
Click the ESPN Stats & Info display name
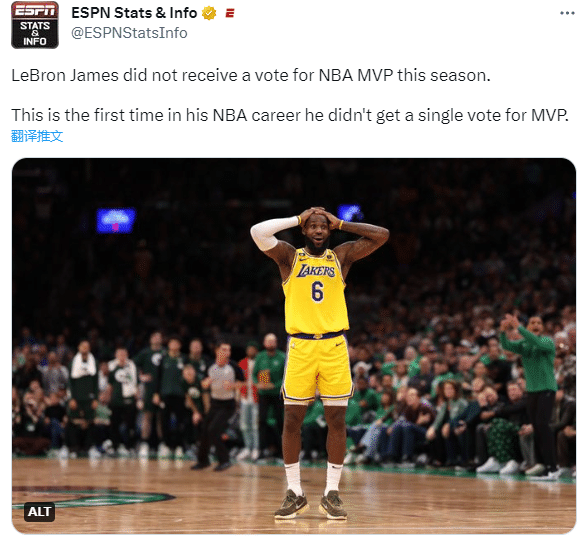(134, 13)
